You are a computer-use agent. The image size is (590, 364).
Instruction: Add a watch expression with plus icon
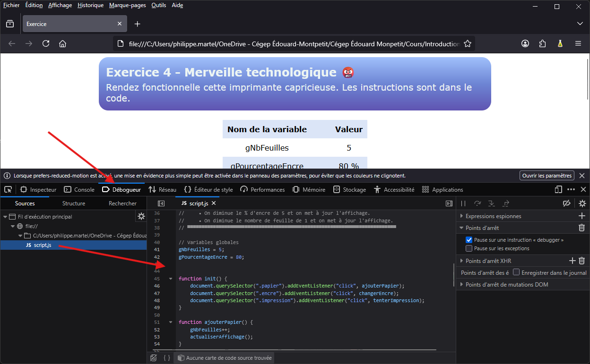coord(582,216)
